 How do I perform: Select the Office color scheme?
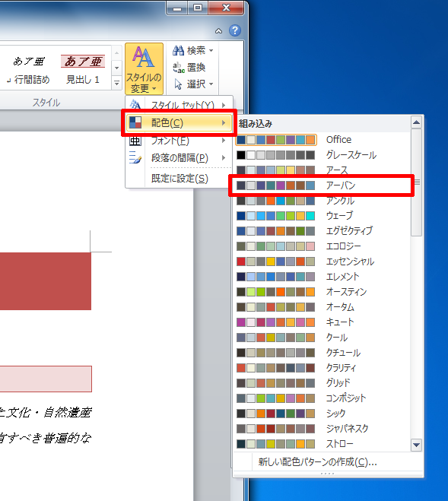point(322,140)
